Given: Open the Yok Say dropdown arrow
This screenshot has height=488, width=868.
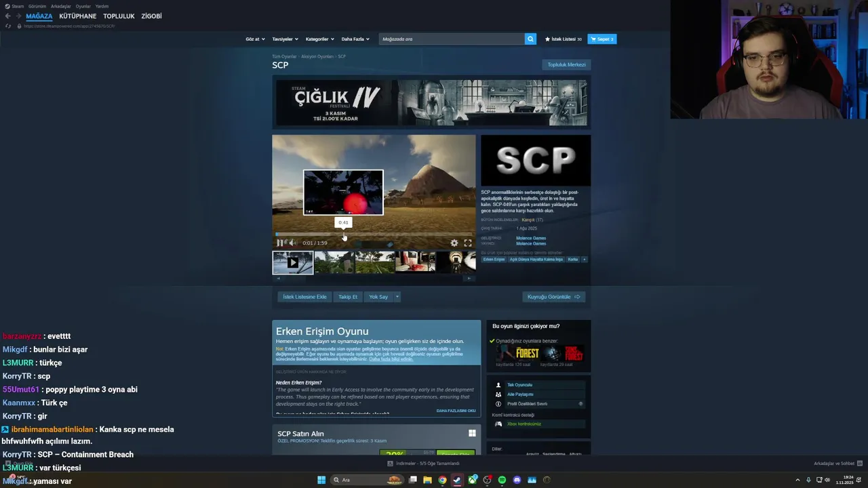Looking at the screenshot, I should click(397, 297).
